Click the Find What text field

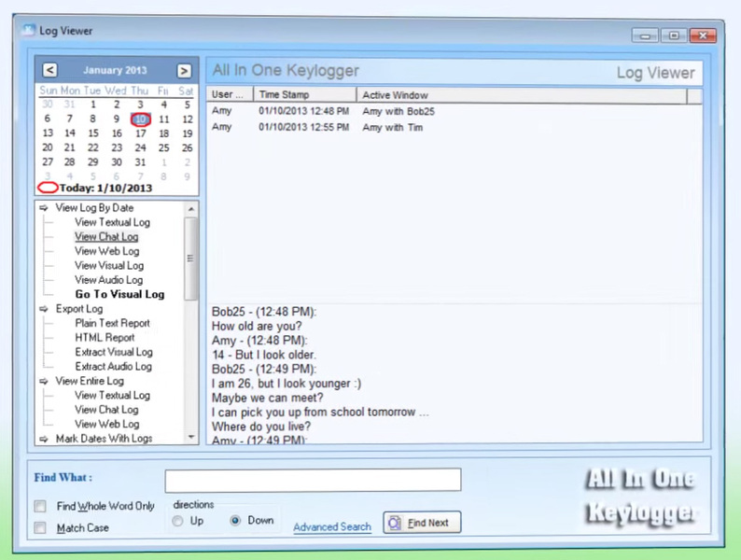click(313, 480)
